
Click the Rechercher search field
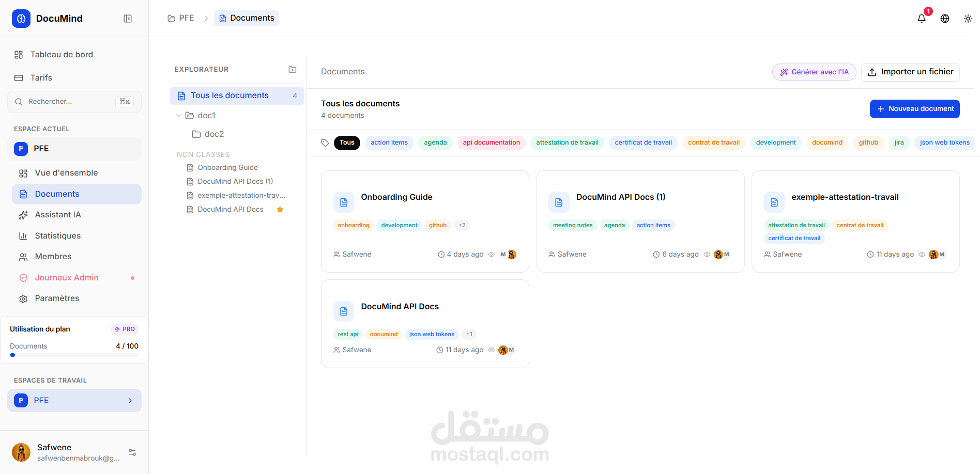click(x=74, y=102)
